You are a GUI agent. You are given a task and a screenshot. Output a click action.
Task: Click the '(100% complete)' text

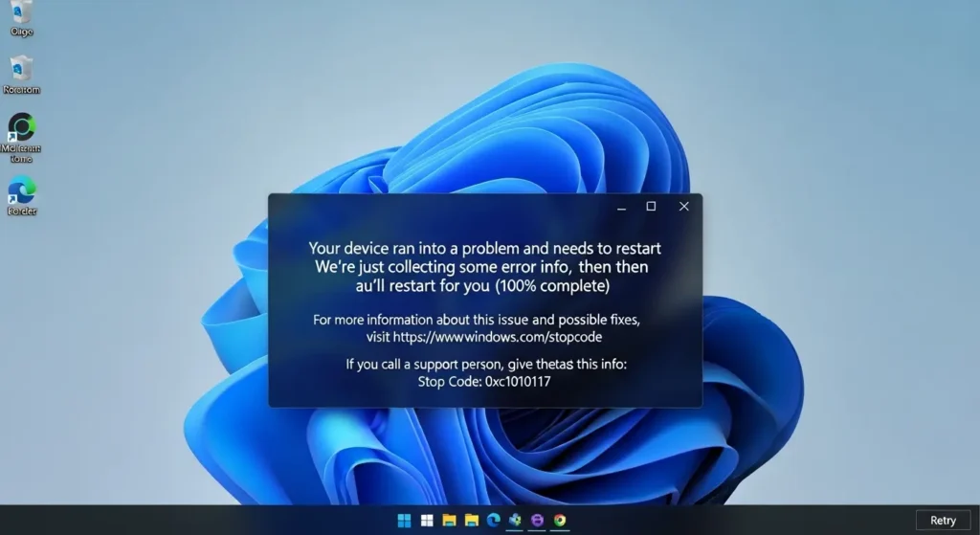552,285
